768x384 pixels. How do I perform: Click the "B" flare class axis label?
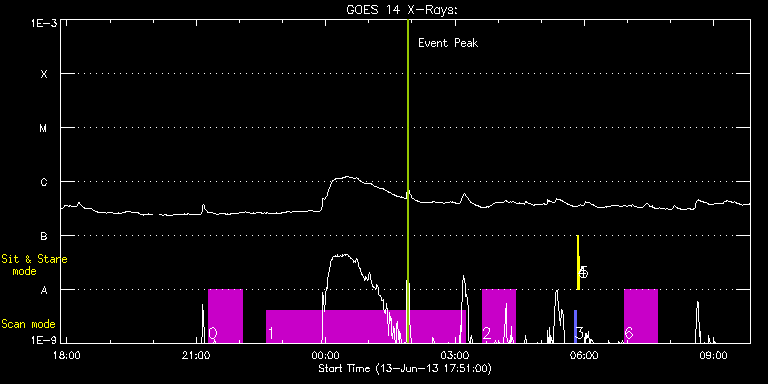[44, 236]
